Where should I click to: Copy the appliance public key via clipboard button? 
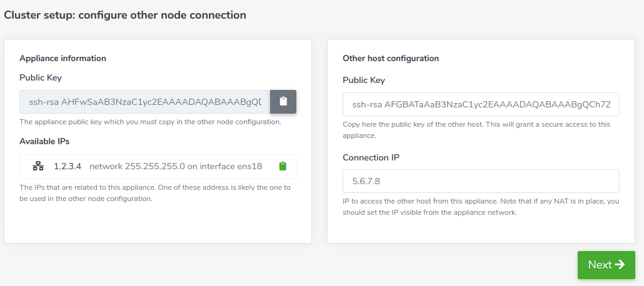click(x=283, y=101)
